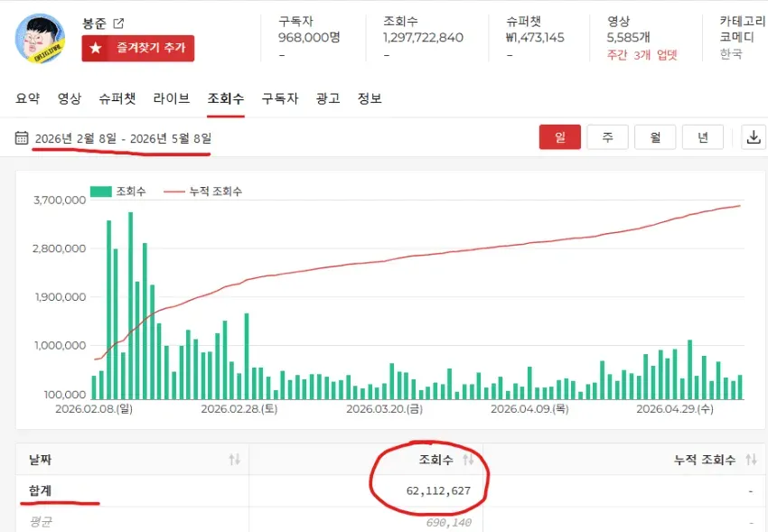Click the star icon in favorites button

point(96,48)
